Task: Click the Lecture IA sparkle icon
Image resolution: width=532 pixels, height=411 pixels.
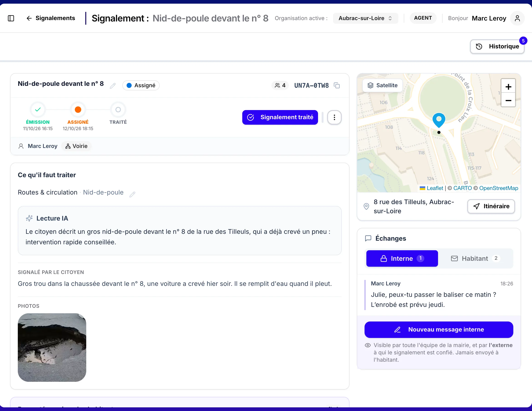Action: [x=29, y=218]
